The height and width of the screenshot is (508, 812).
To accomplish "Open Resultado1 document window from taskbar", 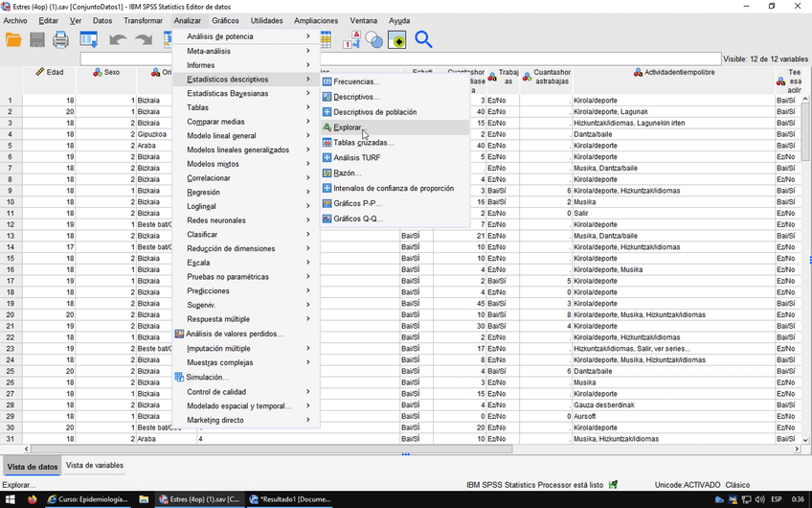I will (x=289, y=498).
